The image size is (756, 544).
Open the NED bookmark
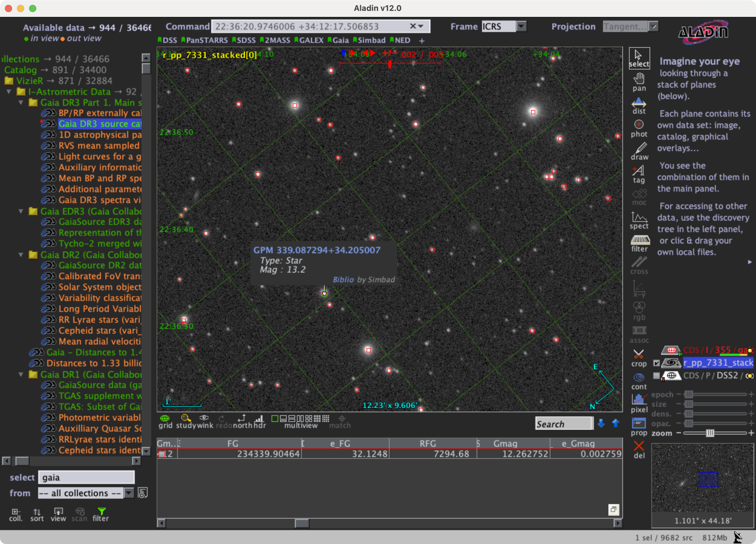pos(400,40)
